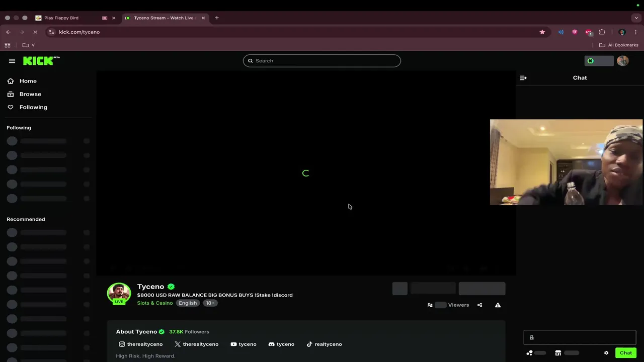644x362 pixels.
Task: Open the Slots & Casino category
Action: click(155, 303)
